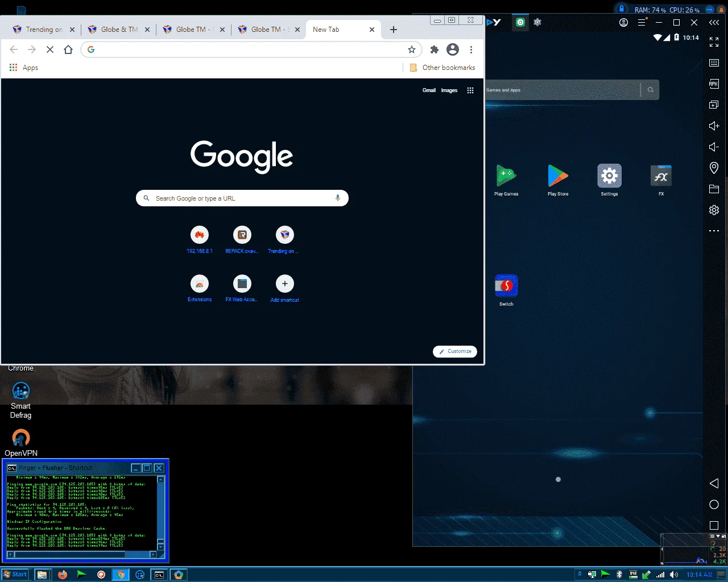Viewport: 728px width, 582px height.
Task: Launch Play Store in the emulator
Action: coord(558,180)
